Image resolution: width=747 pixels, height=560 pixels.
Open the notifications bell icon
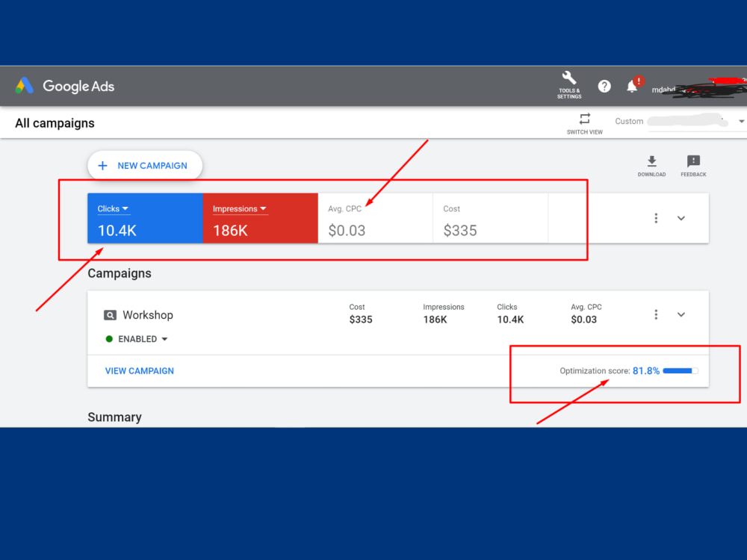(632, 86)
